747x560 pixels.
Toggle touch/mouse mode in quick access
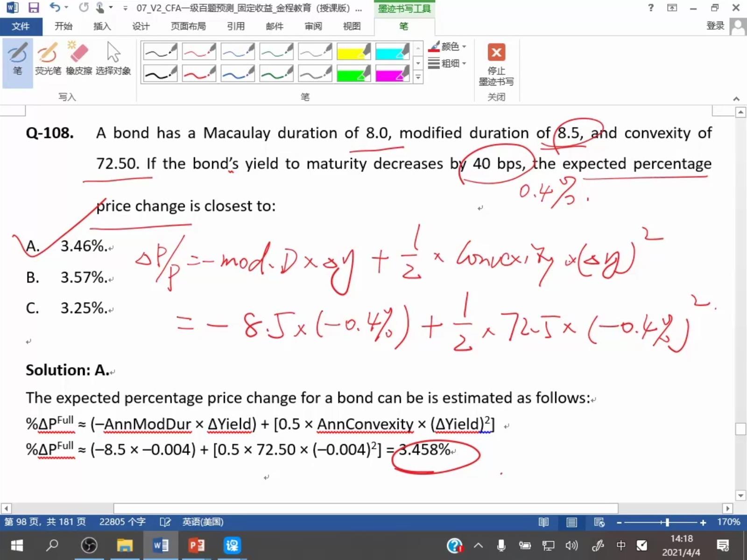pyautogui.click(x=100, y=7)
